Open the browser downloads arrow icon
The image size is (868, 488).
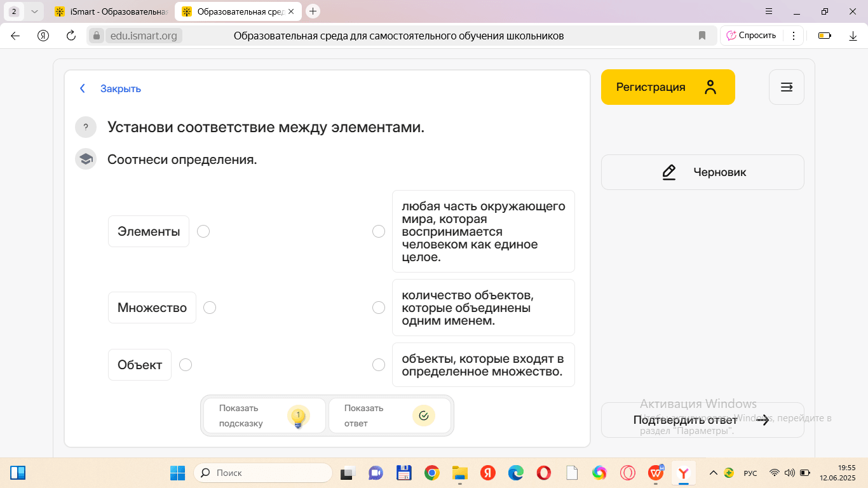click(853, 36)
